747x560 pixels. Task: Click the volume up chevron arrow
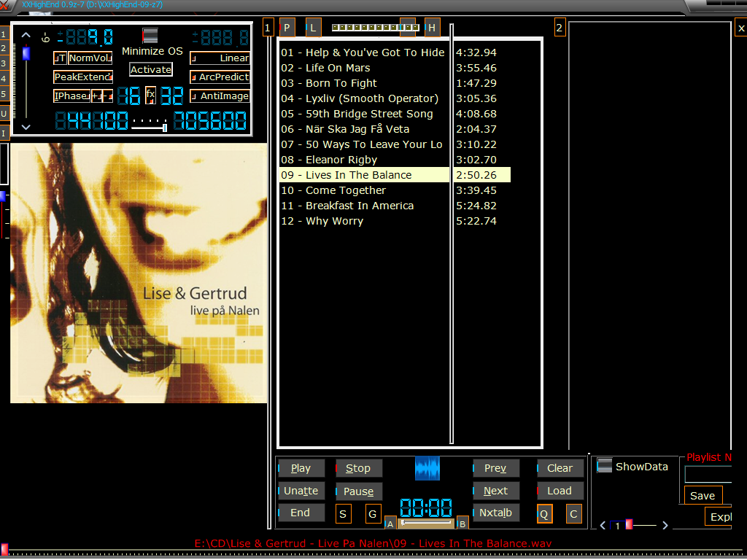point(26,35)
